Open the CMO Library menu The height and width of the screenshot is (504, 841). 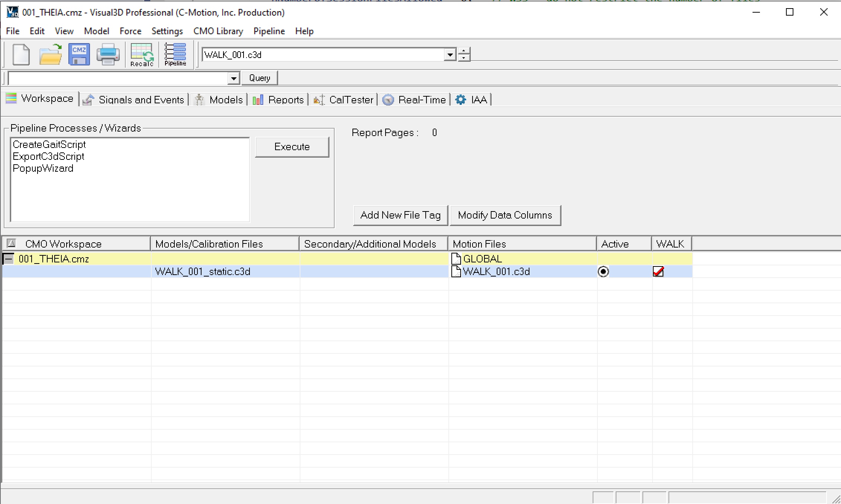click(x=218, y=31)
